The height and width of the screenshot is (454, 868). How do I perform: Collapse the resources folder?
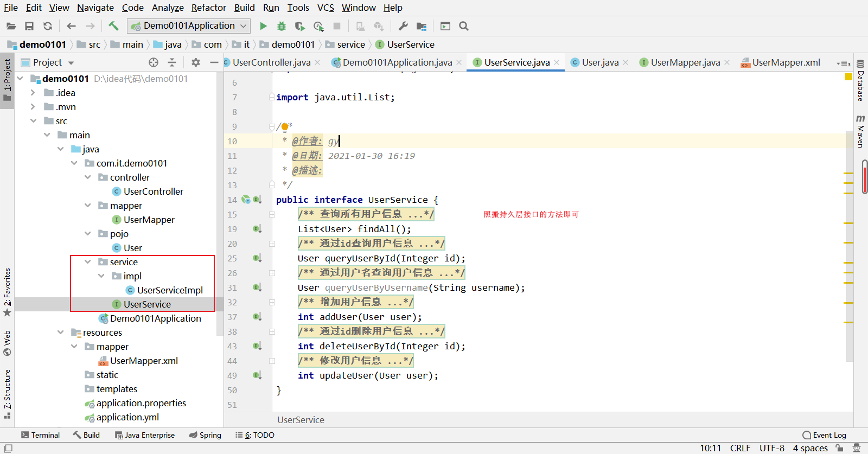coord(61,332)
